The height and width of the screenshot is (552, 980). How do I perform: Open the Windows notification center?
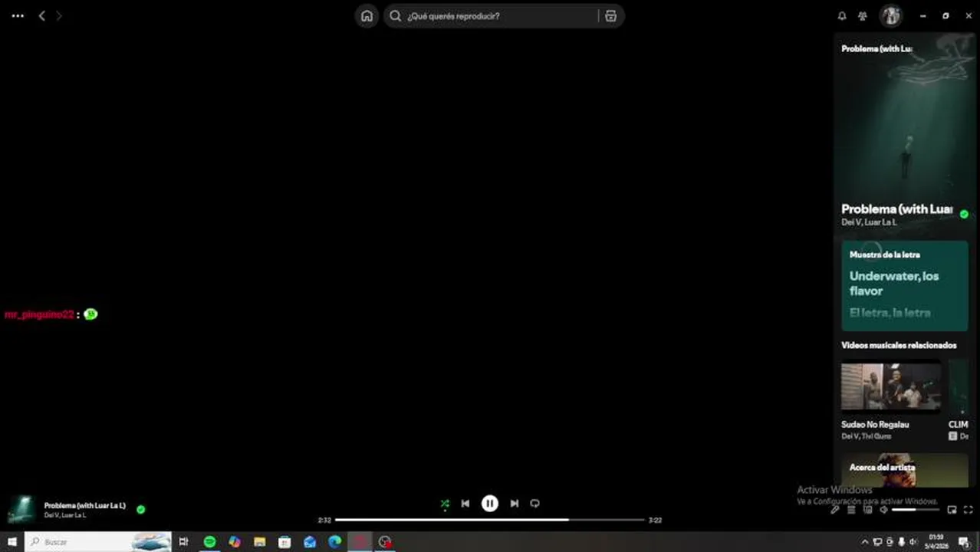click(964, 542)
